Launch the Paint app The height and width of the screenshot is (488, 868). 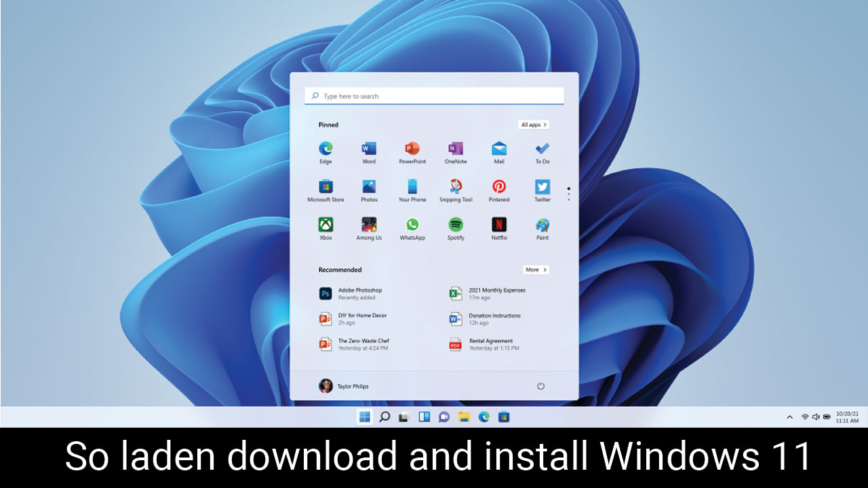[x=542, y=228]
